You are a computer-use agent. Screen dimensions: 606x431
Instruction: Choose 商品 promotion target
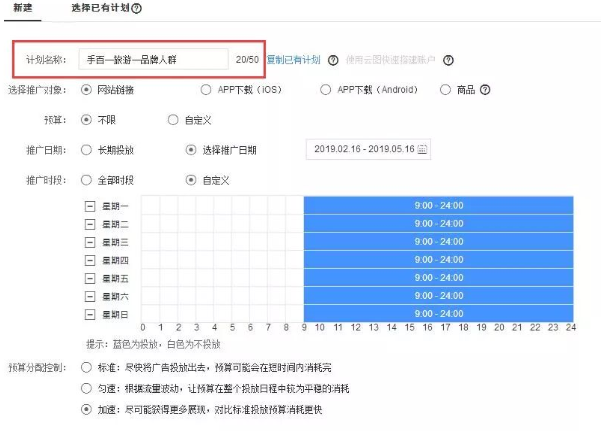click(x=445, y=90)
